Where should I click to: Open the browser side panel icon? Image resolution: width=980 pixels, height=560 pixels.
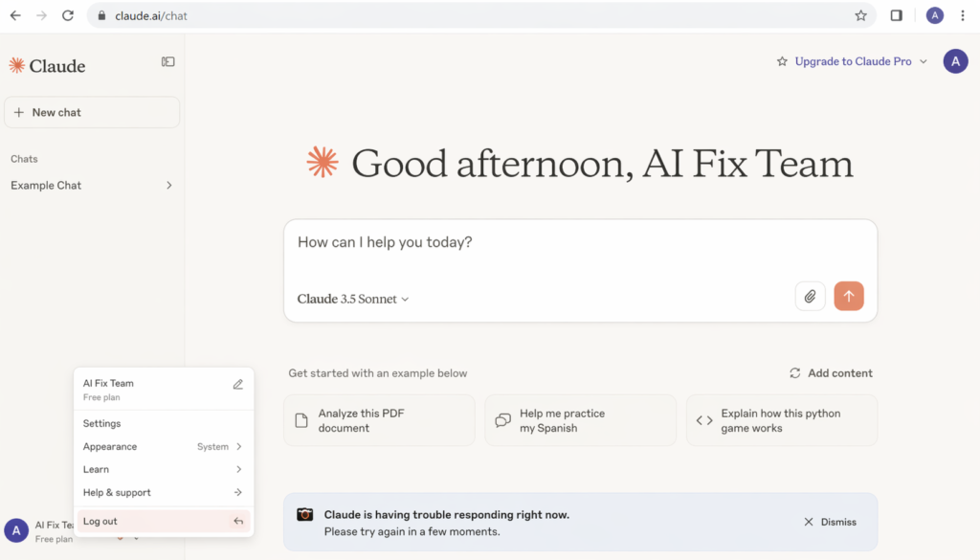897,15
